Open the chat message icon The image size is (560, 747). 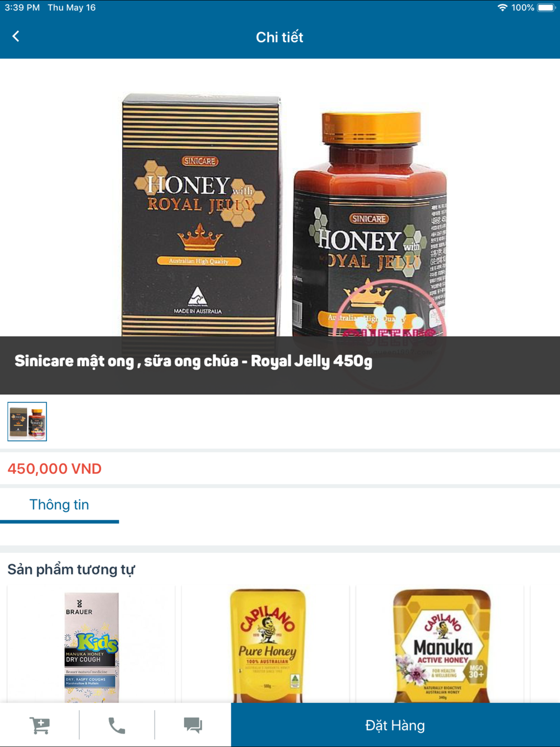[193, 725]
